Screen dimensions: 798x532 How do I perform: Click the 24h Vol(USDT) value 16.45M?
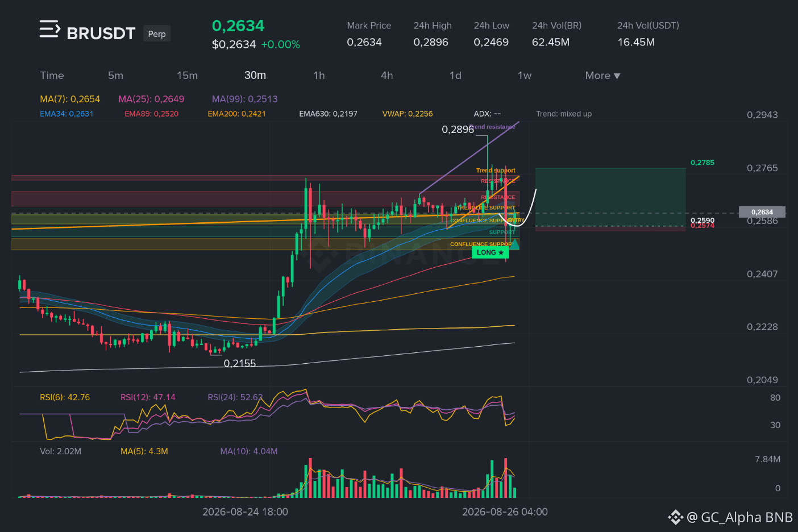point(636,42)
